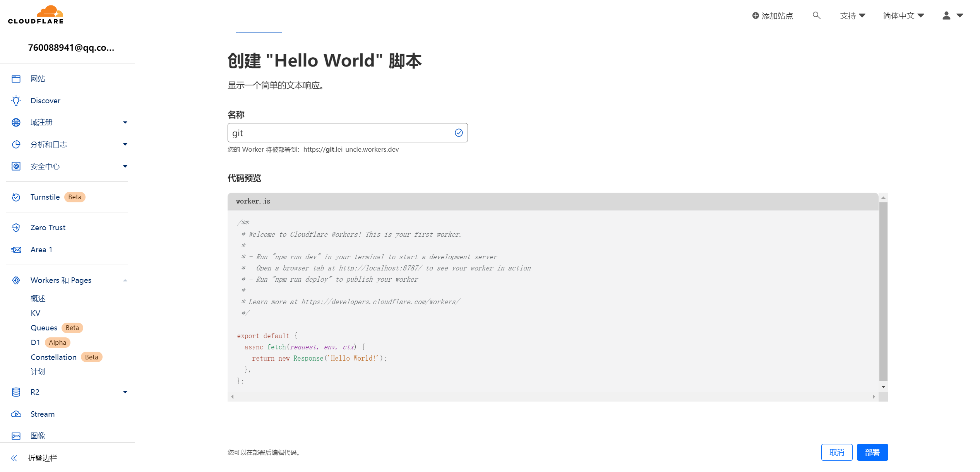Click the 网站 browser window icon
This screenshot has width=980, height=472.
pyautogui.click(x=16, y=79)
